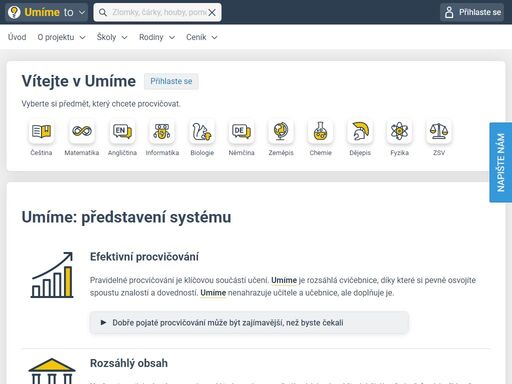
Task: Click the Umíme lightbulb logo icon
Action: tap(14, 12)
